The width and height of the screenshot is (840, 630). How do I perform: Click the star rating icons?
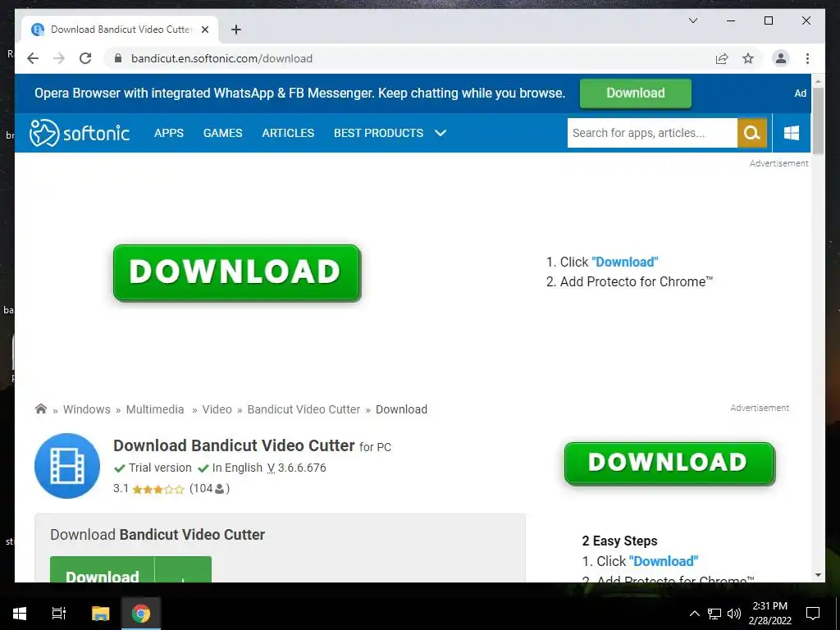tap(158, 489)
